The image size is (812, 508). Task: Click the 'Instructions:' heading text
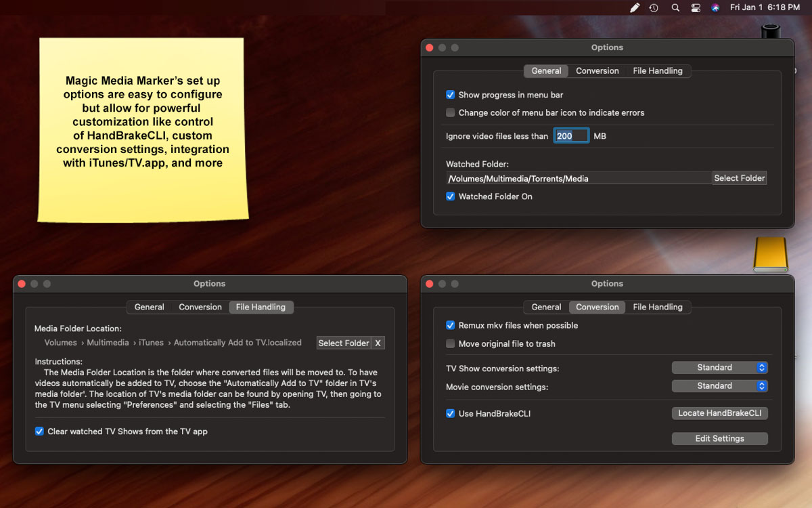coord(59,361)
